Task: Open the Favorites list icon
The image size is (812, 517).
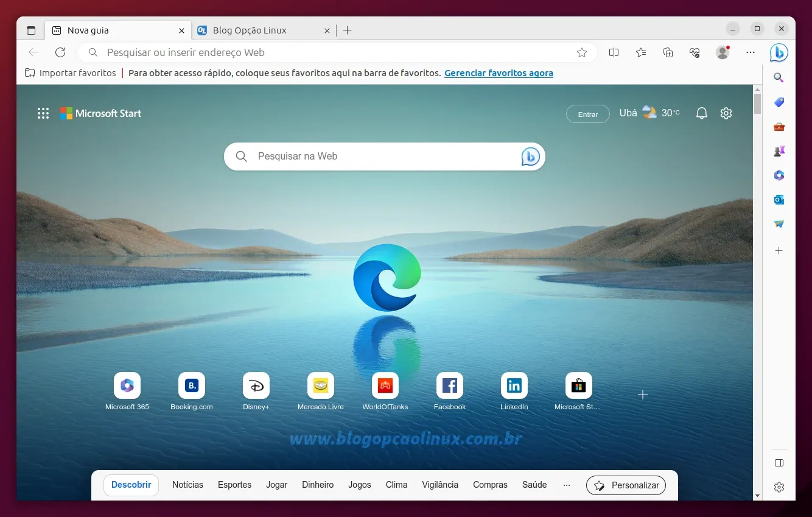Action: click(641, 52)
